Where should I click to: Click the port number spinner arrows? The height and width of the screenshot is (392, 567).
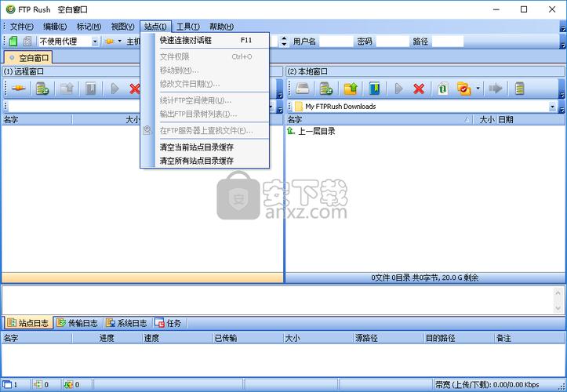(x=284, y=42)
